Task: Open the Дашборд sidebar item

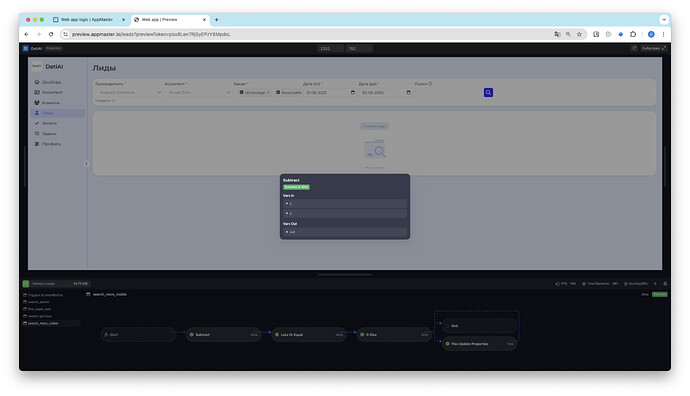Action: [57, 82]
